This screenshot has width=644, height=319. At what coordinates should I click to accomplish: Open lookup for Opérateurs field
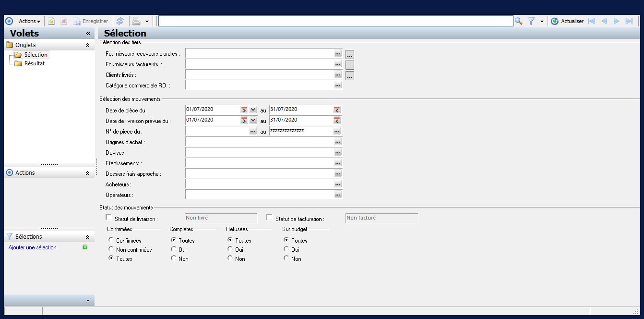tap(338, 195)
